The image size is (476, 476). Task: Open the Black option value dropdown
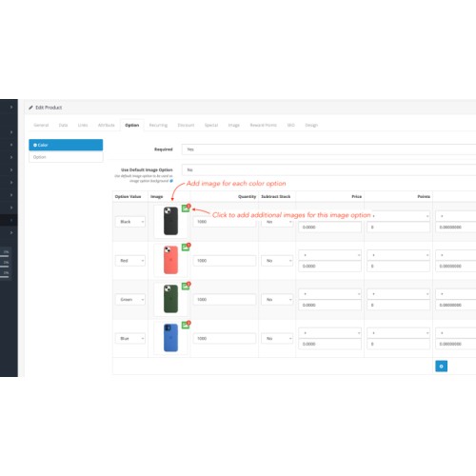click(x=130, y=222)
